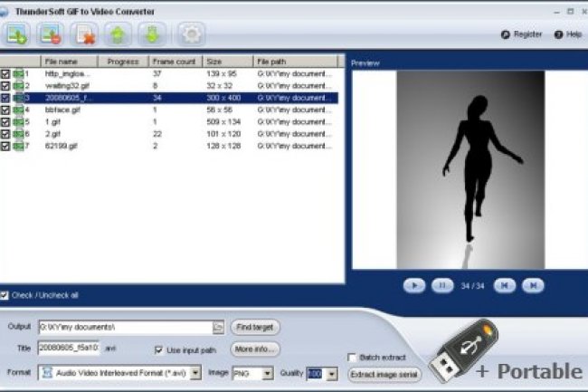Expand the Image type PNG dropdown
This screenshot has width=588, height=392.
point(267,373)
